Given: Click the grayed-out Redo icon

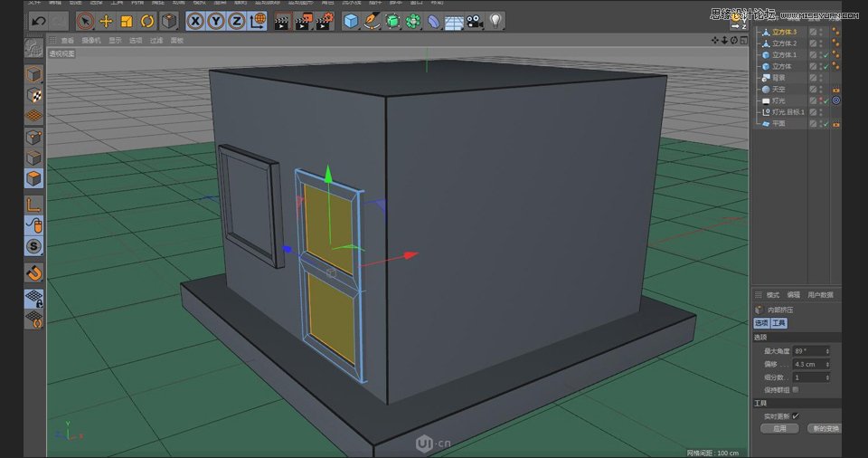Looking at the screenshot, I should pos(58,22).
